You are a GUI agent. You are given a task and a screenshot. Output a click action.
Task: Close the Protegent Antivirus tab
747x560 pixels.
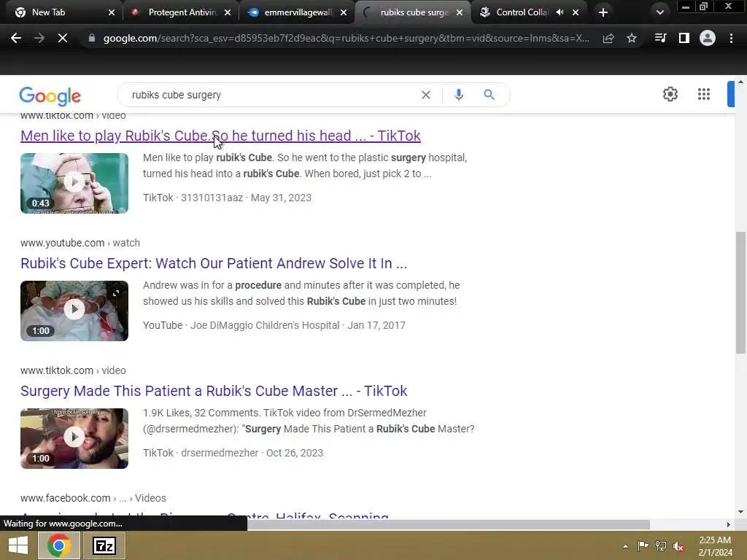[228, 12]
